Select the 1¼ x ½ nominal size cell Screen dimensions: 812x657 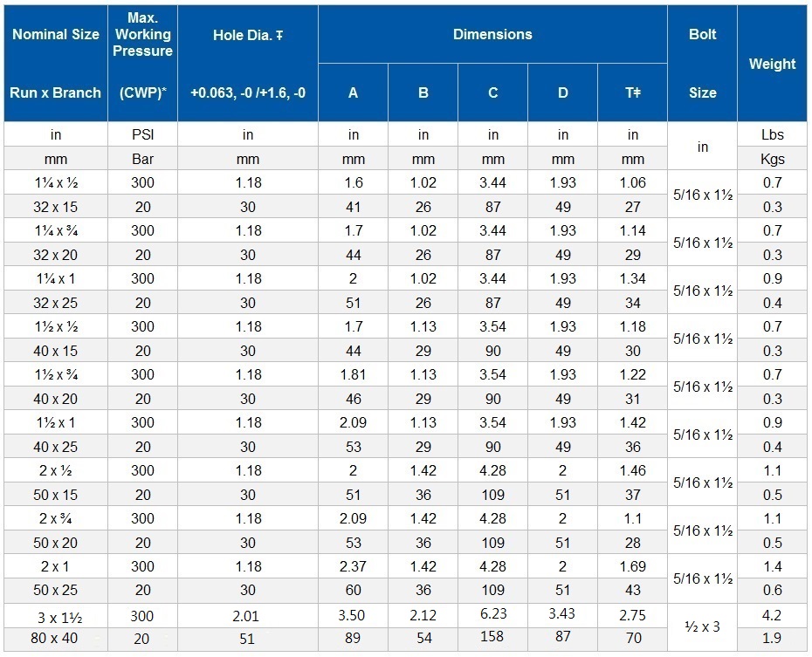tap(55, 183)
